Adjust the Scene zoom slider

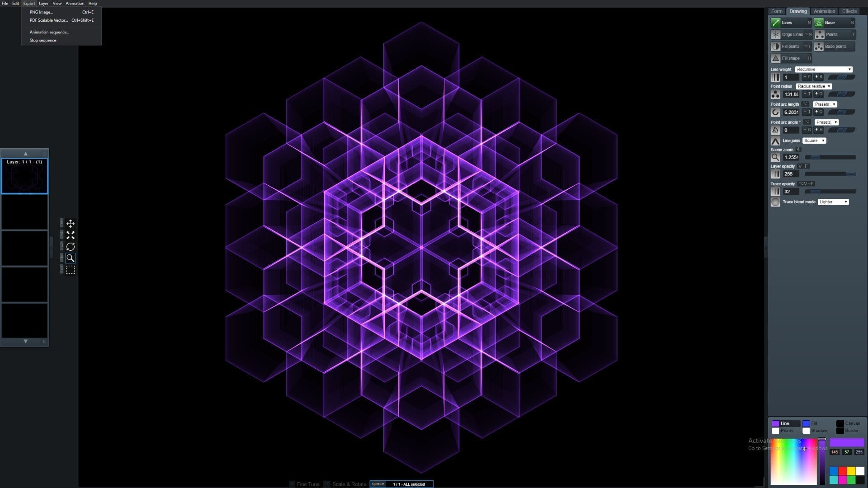(830, 157)
